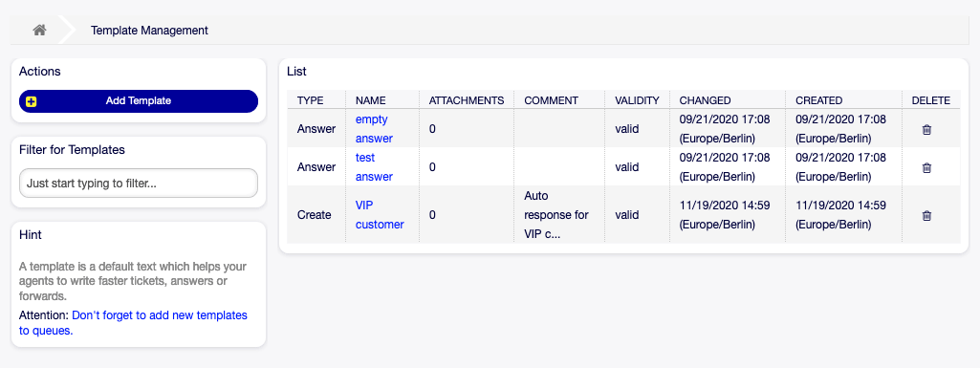Image resolution: width=980 pixels, height=368 pixels.
Task: Click the Actions panel heading
Action: click(40, 72)
